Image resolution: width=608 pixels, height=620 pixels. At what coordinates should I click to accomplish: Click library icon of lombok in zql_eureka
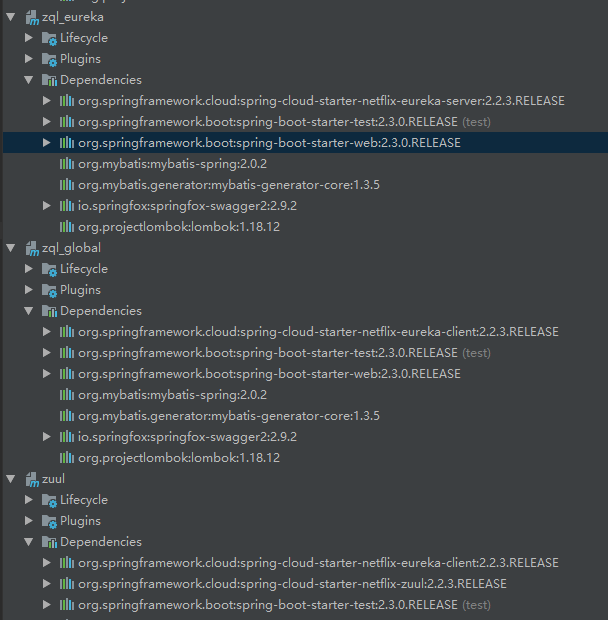click(x=67, y=227)
